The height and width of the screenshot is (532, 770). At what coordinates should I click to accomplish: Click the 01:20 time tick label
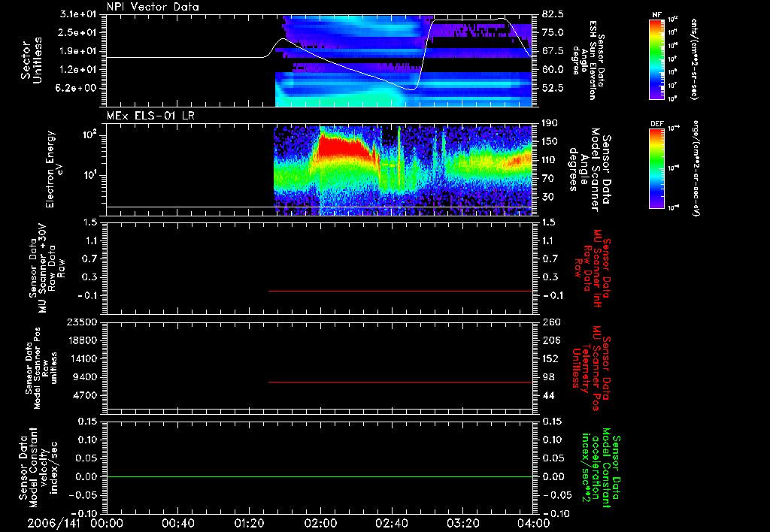pos(249,523)
